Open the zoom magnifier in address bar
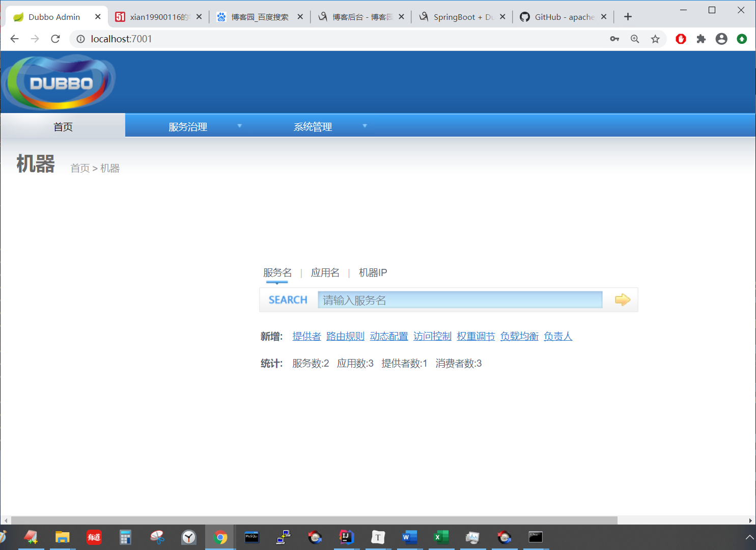Screen dimensions: 756x550 pyautogui.click(x=635, y=39)
